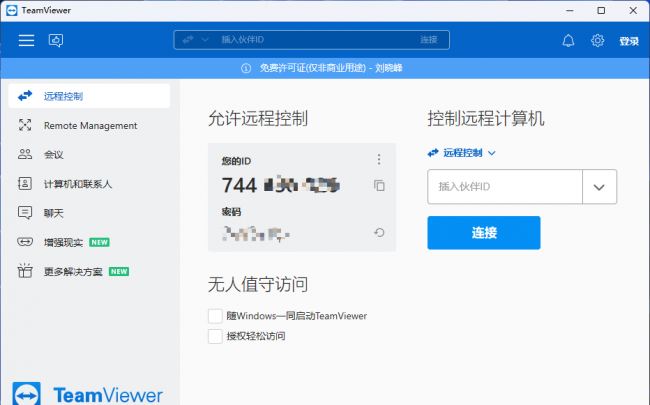Click the 连接 text in top search bar
Image resolution: width=650 pixels, height=405 pixels.
pyautogui.click(x=429, y=40)
